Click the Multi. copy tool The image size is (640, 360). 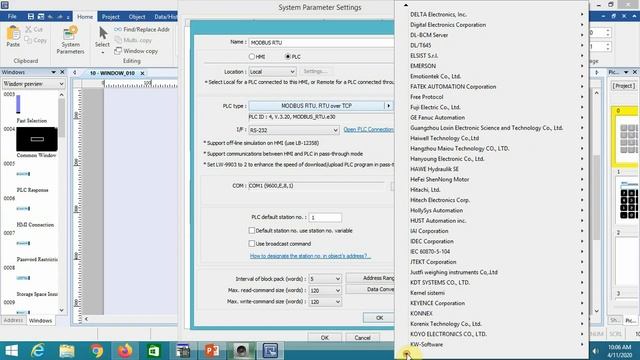click(x=133, y=40)
